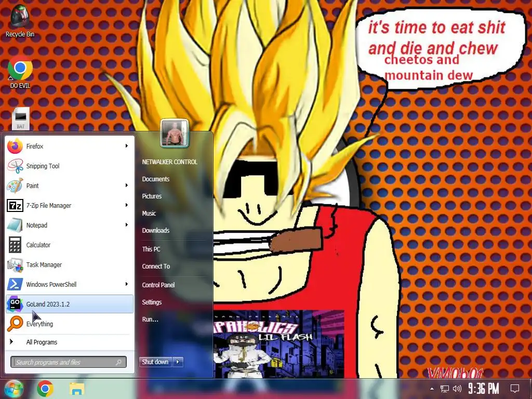532x399 pixels.
Task: Launch Snipping Tool from its label
Action: pyautogui.click(x=43, y=166)
